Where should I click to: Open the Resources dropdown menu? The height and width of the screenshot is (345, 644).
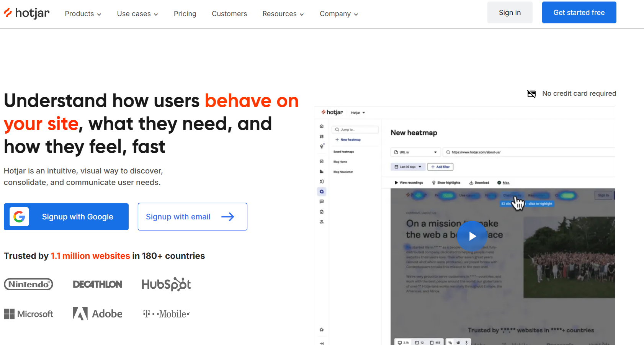(283, 14)
